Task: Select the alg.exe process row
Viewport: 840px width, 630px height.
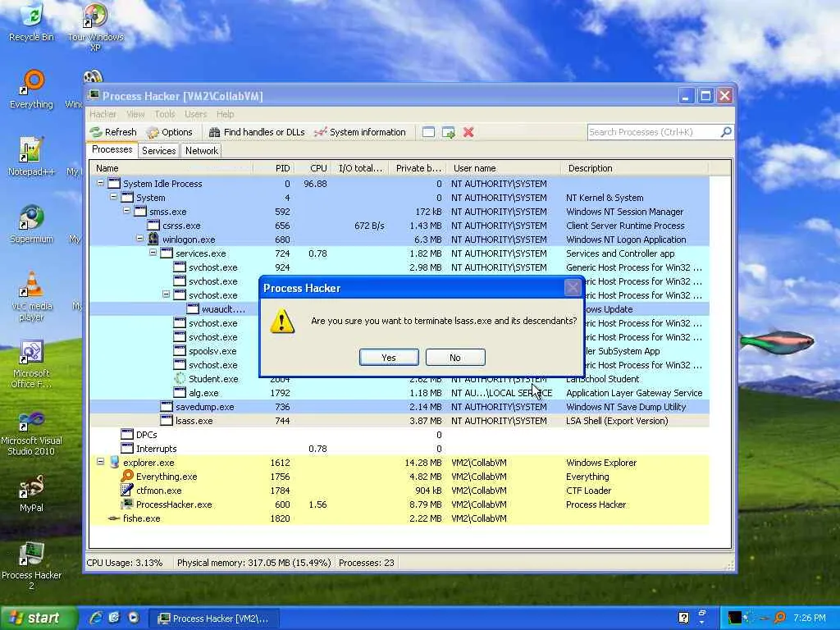Action: (x=399, y=393)
